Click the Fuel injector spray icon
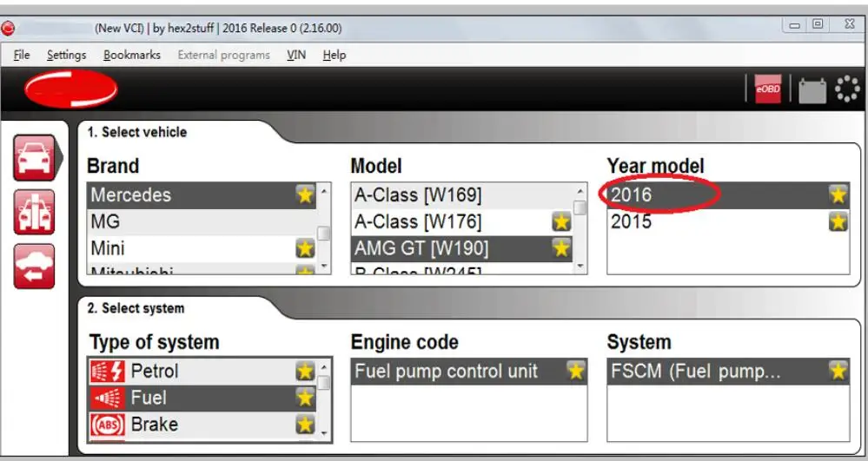Screen dimensions: 868x461 click(x=108, y=398)
